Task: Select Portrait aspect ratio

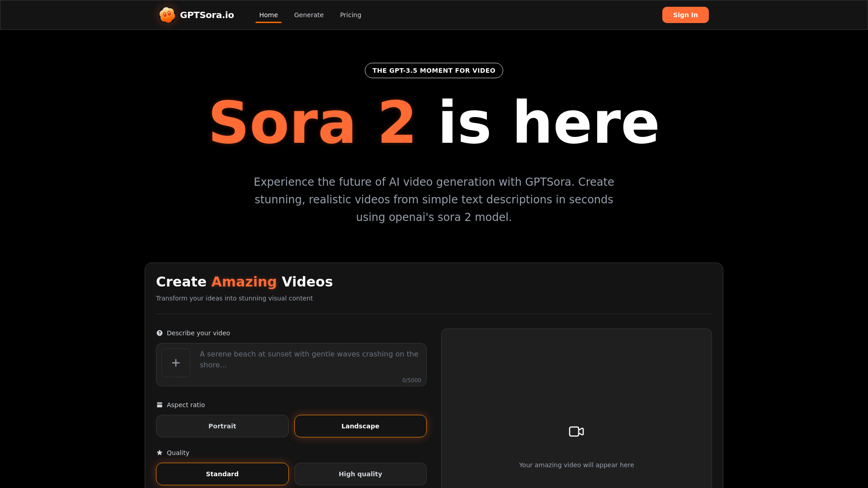Action: (x=222, y=426)
